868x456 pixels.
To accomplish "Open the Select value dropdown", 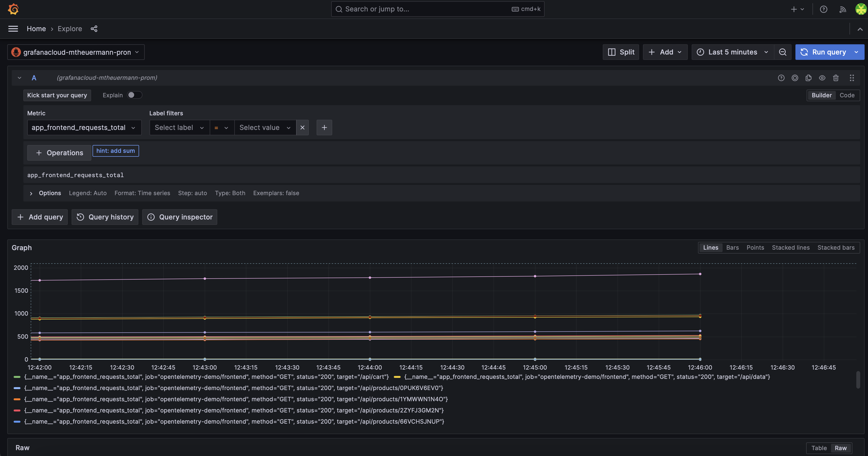I will point(265,127).
